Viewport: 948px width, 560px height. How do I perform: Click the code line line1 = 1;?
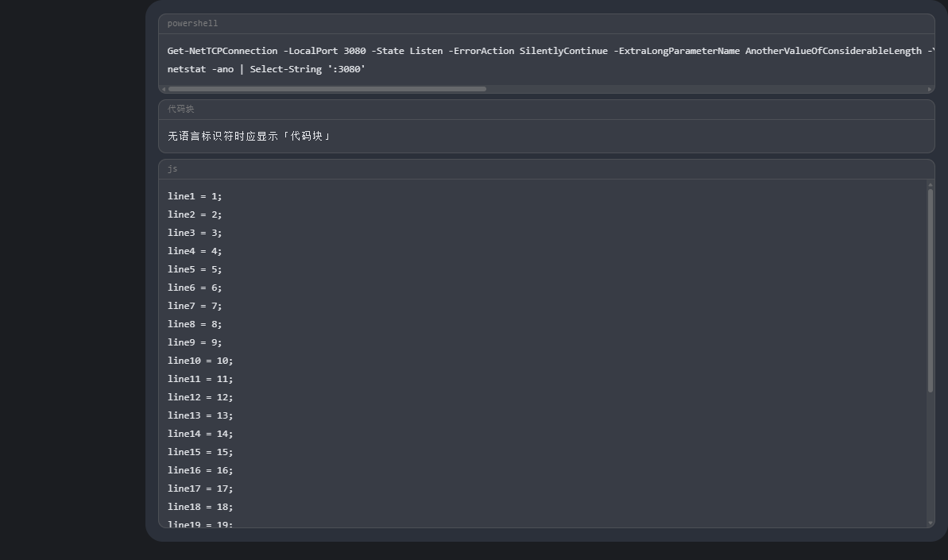[x=195, y=196]
